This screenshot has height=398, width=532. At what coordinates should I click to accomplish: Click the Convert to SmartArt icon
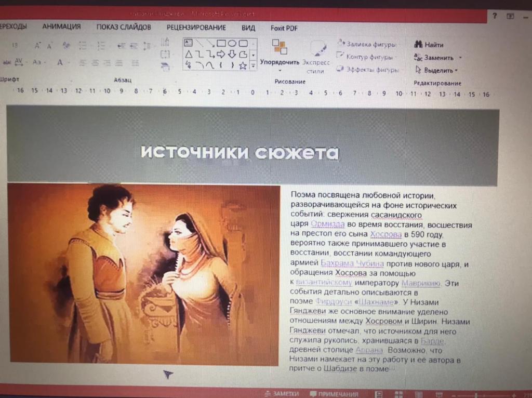165,67
